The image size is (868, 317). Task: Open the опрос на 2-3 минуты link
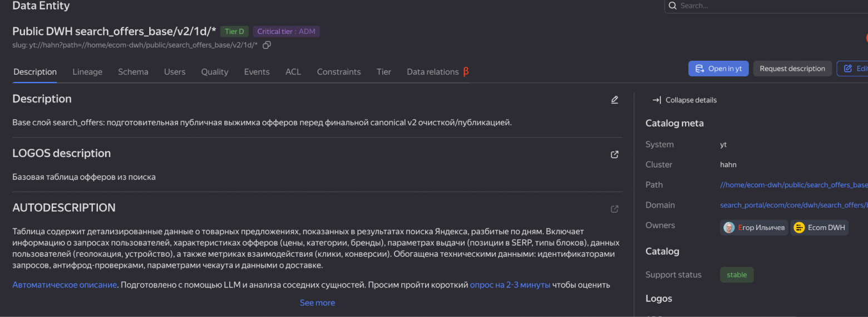[510, 285]
